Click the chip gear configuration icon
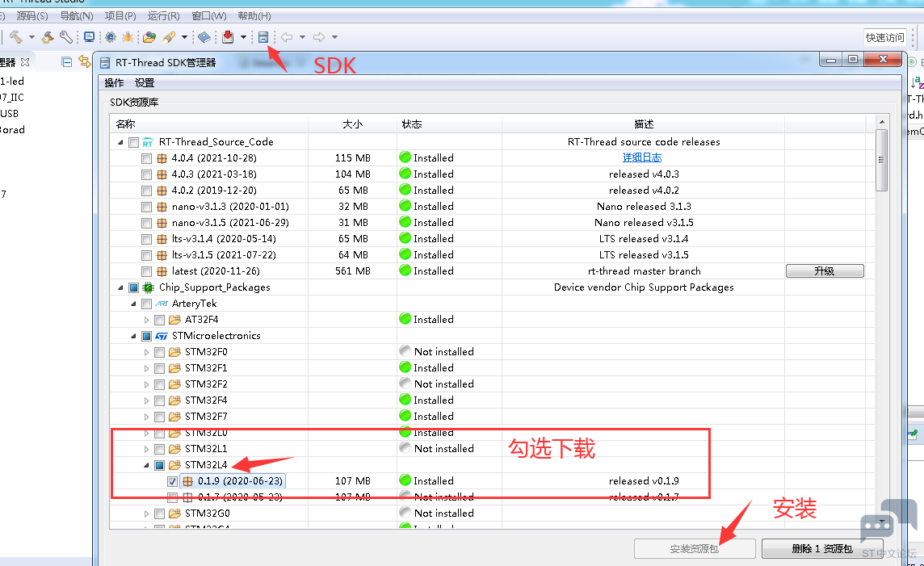Viewport: 924px width, 566px height. click(110, 37)
